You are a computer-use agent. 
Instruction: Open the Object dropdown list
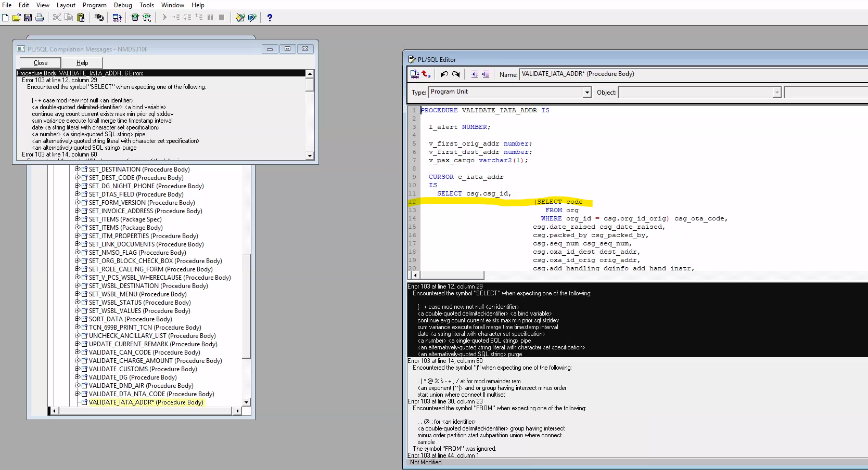tap(777, 92)
